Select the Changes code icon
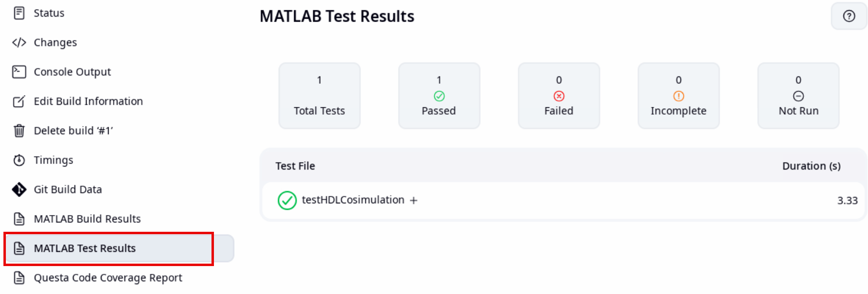868x294 pixels. 19,42
